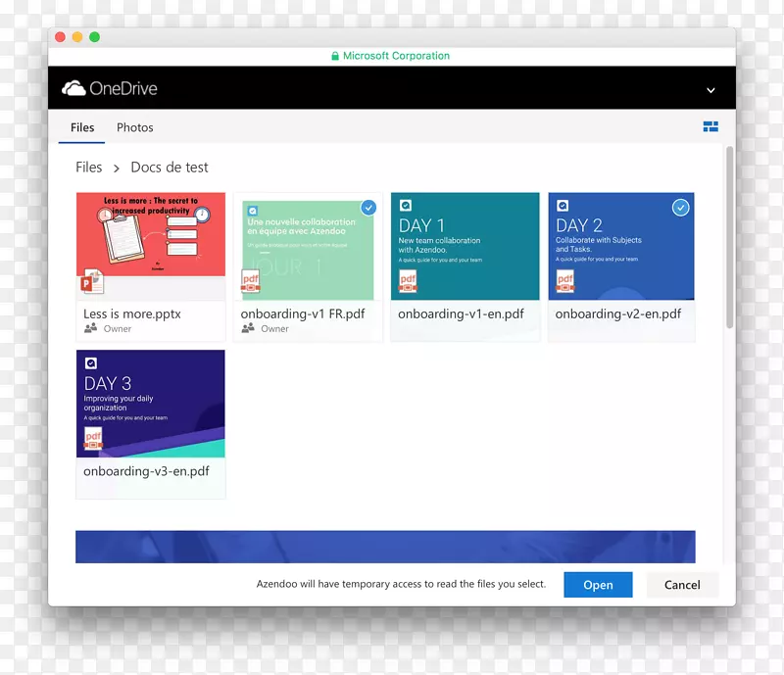Viewport: 784px width, 675px height.
Task: Click the Cancel button
Action: [682, 585]
